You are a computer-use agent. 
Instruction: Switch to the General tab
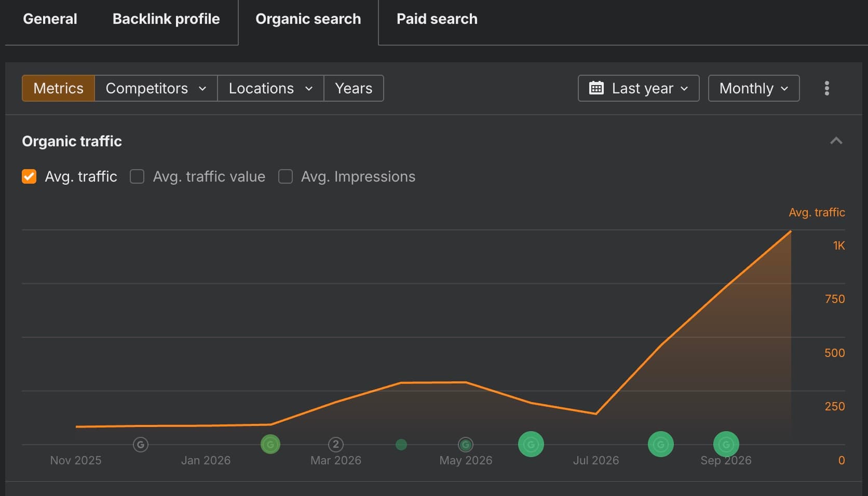pos(50,19)
